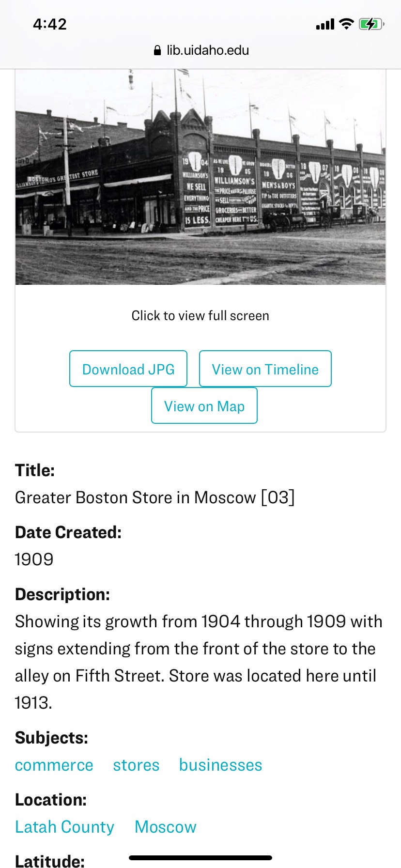This screenshot has width=401, height=868.
Task: Tap the home indicator bar
Action: pos(200,858)
